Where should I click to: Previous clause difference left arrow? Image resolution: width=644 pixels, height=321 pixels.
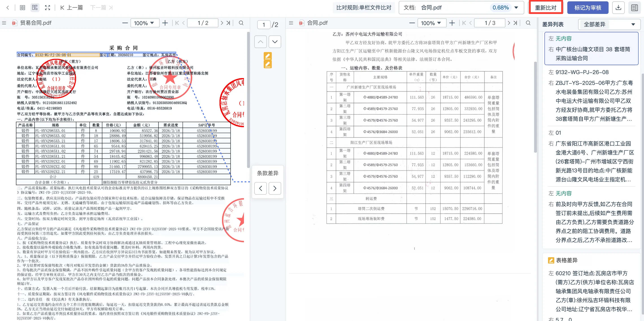click(261, 188)
